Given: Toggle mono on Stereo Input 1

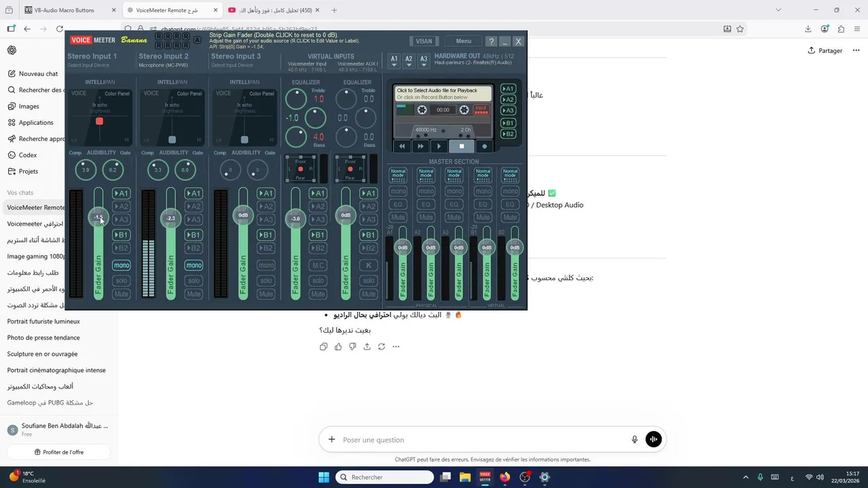Looking at the screenshot, I should tap(121, 265).
